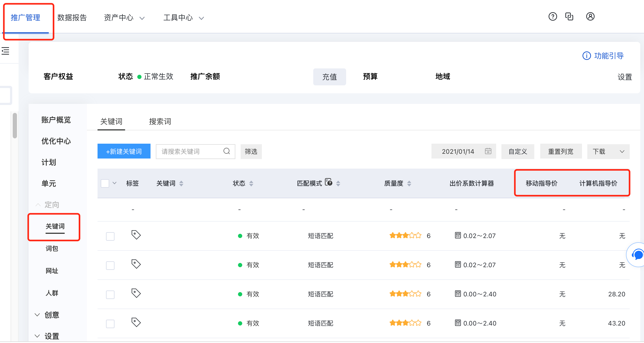Screen dimensions: 644x343
Task: Check the first keyword row checkbox
Action: [110, 236]
